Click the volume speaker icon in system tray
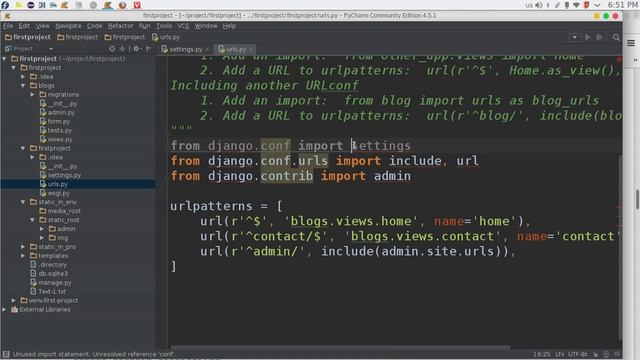 [539, 5]
